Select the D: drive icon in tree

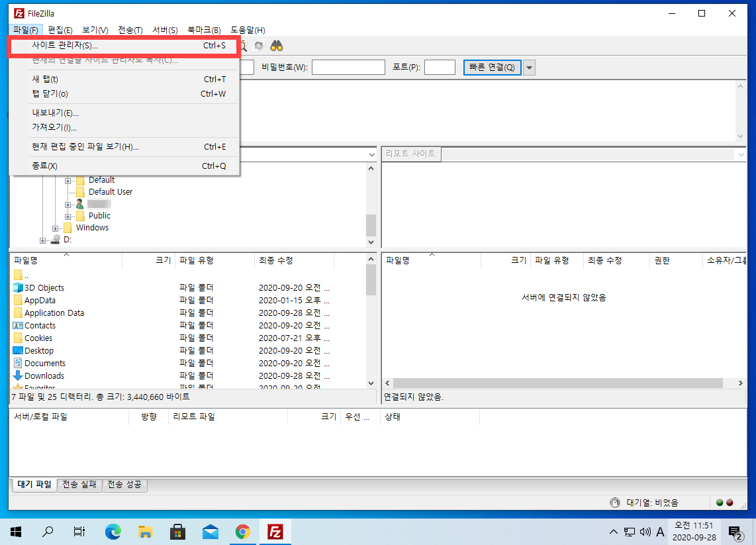coord(56,239)
